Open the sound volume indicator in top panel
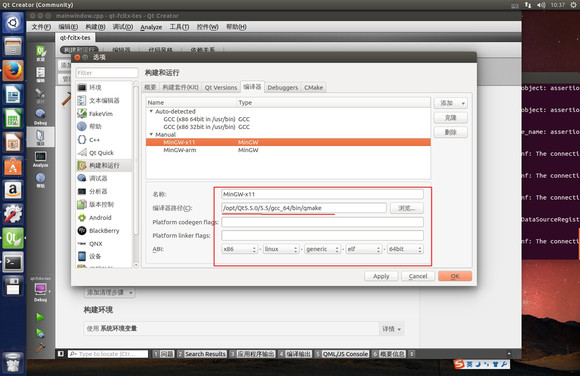Screen dimensions: 580x376 541,5
